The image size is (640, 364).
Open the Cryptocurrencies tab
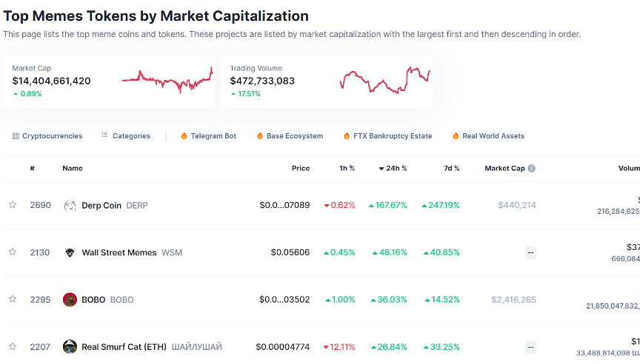coord(47,136)
